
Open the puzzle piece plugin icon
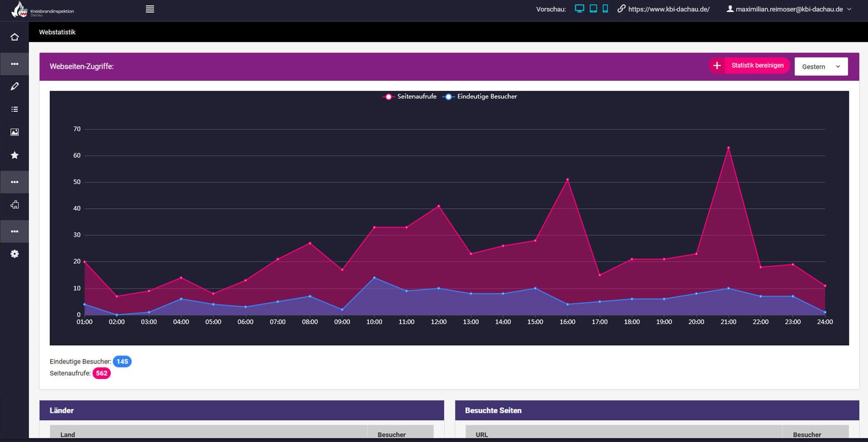point(15,205)
